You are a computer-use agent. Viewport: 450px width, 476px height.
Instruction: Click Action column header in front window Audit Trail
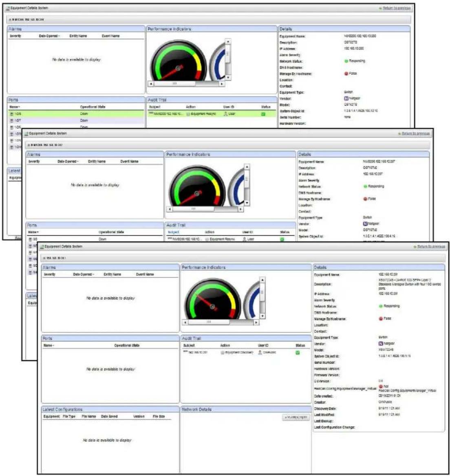(x=225, y=345)
